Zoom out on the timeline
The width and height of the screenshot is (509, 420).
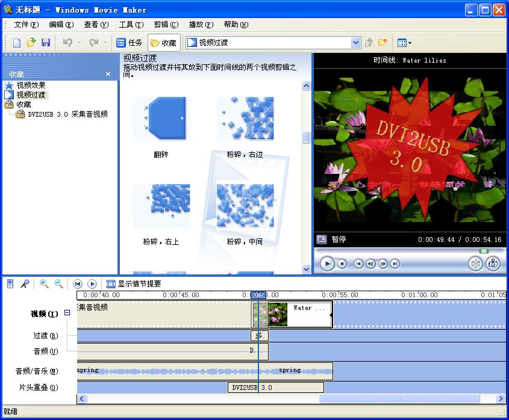click(59, 284)
